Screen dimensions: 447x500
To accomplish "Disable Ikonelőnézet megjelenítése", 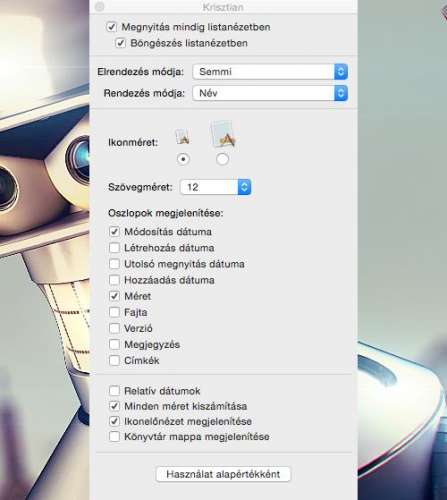I will (114, 421).
